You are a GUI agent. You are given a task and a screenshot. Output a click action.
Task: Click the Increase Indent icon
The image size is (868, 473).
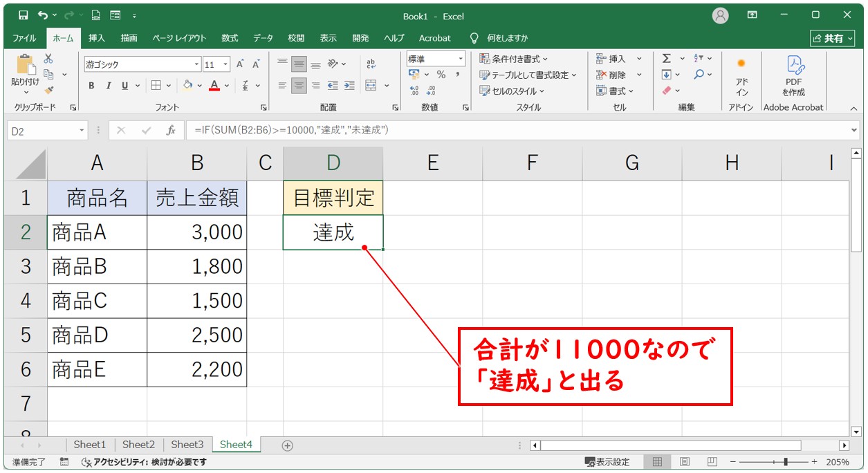(x=349, y=86)
